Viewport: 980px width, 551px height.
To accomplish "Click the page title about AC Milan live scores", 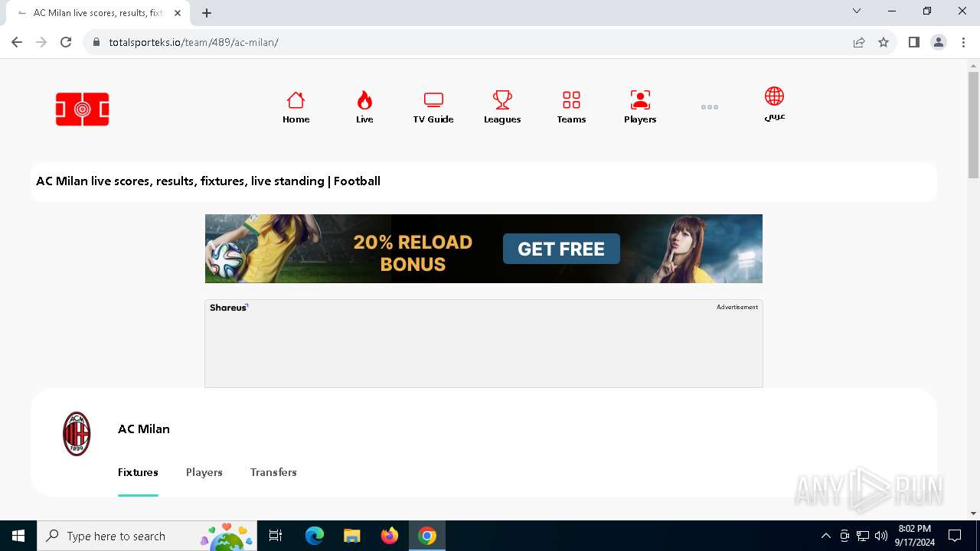I will tap(208, 181).
